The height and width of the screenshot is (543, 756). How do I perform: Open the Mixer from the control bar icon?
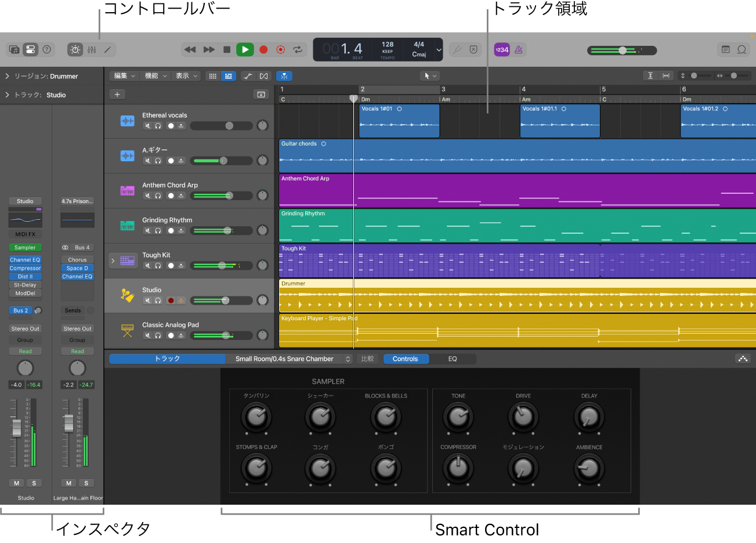coord(91,50)
